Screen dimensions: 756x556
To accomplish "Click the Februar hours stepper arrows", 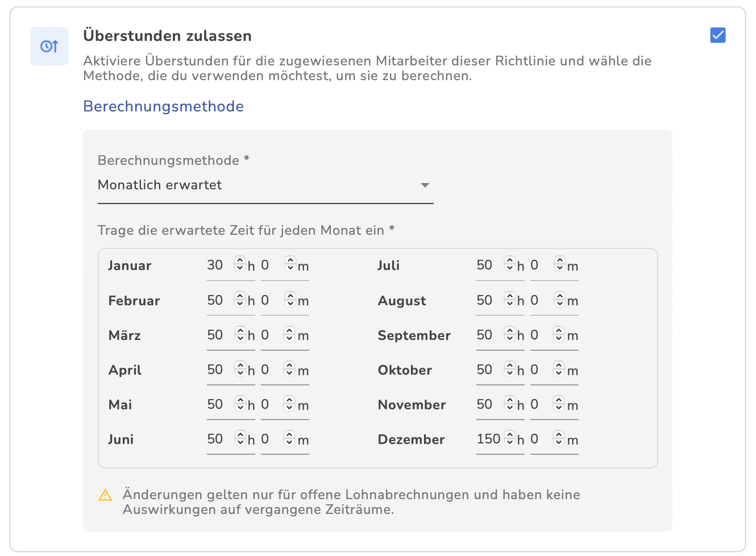I will [240, 300].
